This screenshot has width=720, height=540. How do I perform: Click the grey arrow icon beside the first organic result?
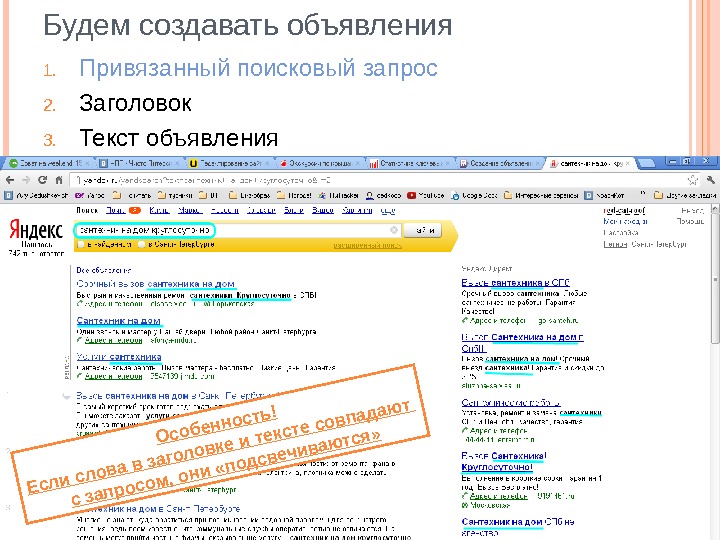tap(67, 396)
